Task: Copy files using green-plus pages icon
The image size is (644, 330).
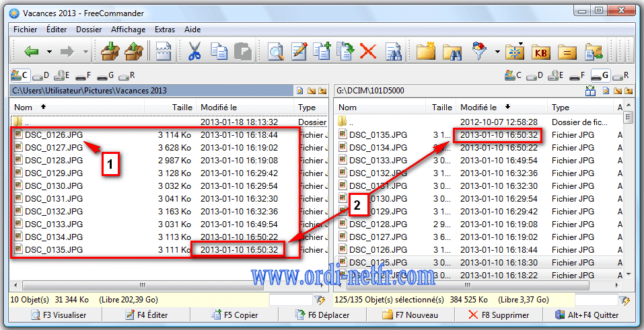Action: (322, 51)
